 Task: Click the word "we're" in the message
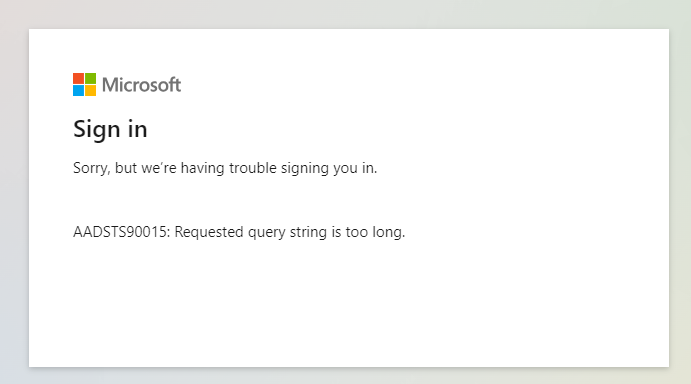(159, 168)
